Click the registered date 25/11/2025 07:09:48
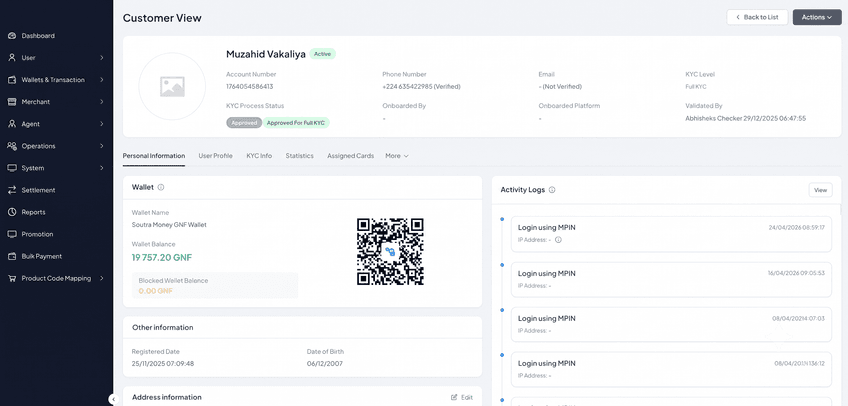 163,364
